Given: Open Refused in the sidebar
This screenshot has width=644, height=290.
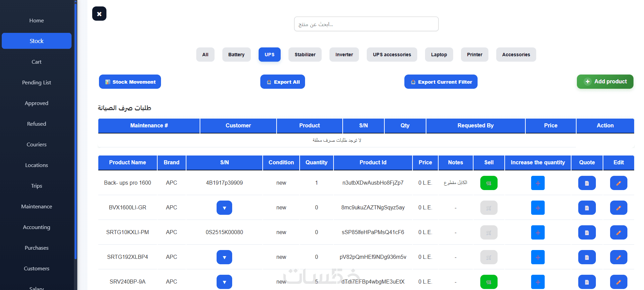Looking at the screenshot, I should (37, 124).
